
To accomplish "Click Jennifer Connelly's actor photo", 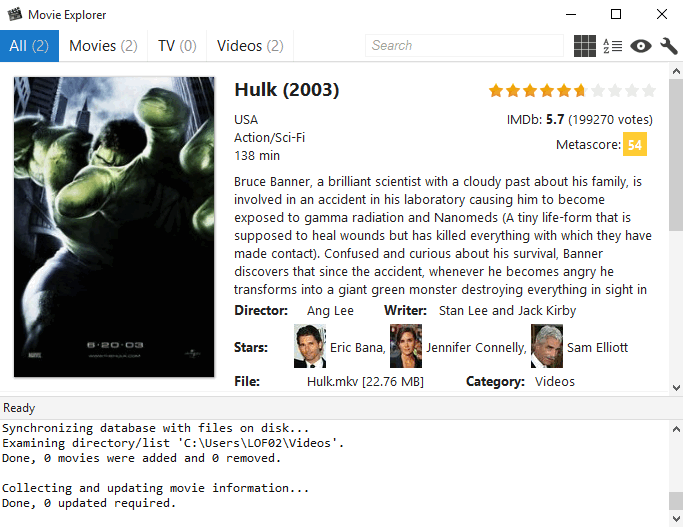I will point(406,346).
